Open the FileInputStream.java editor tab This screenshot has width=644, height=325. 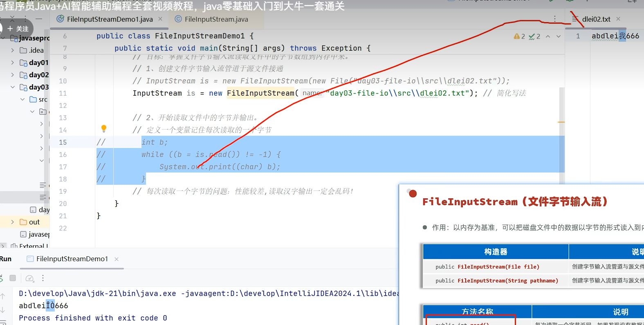tap(216, 19)
